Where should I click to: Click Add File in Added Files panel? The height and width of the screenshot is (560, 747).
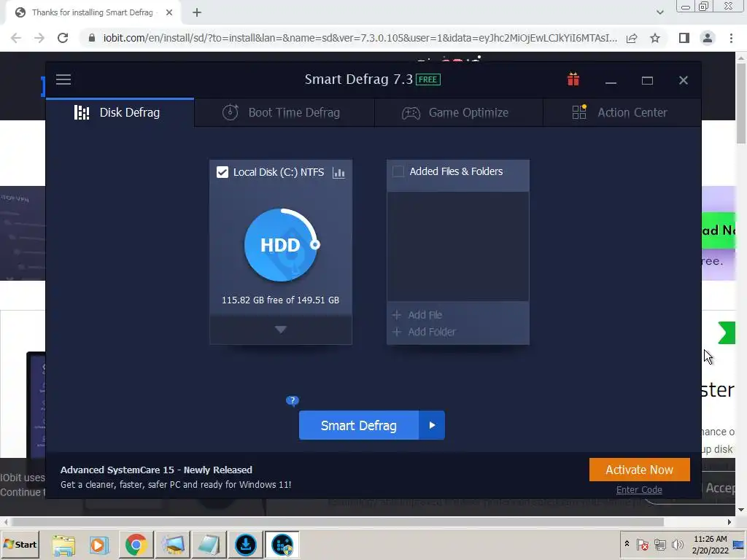pos(417,315)
